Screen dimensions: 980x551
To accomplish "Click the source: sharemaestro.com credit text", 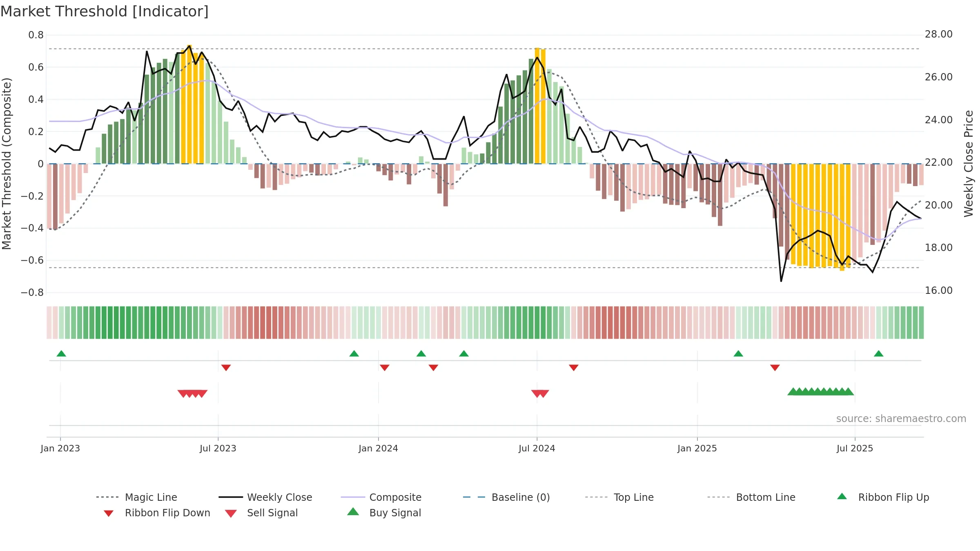I will [x=901, y=419].
